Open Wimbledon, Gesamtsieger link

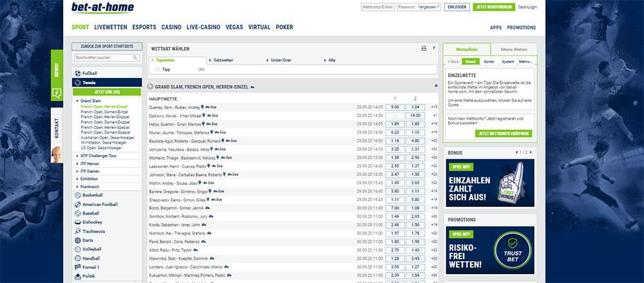tap(104, 142)
